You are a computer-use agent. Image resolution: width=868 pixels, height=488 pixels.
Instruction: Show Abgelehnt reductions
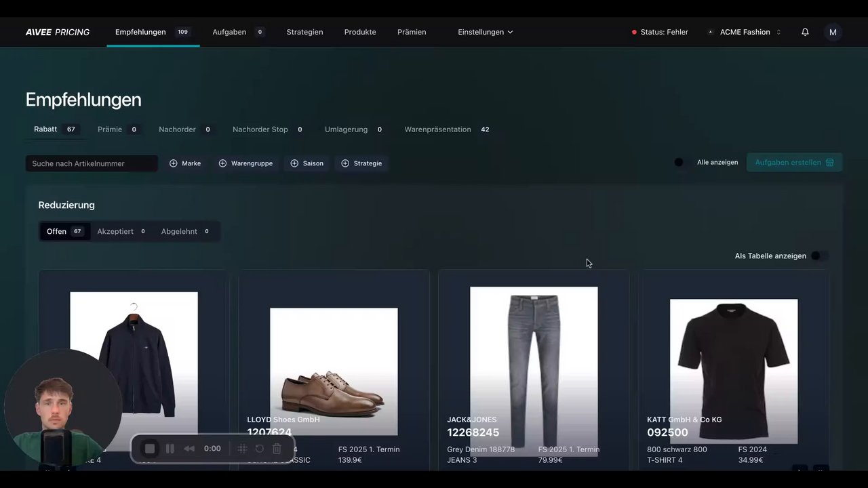coord(186,231)
